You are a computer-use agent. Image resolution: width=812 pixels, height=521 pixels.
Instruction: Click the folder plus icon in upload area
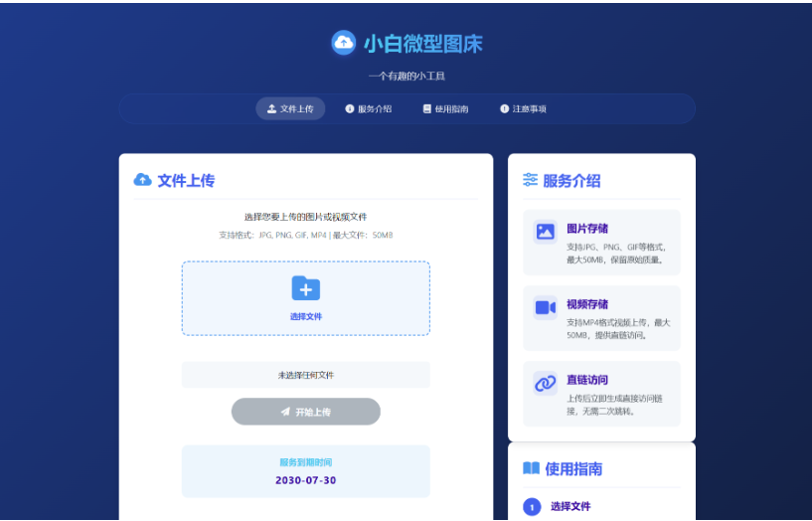pos(305,288)
